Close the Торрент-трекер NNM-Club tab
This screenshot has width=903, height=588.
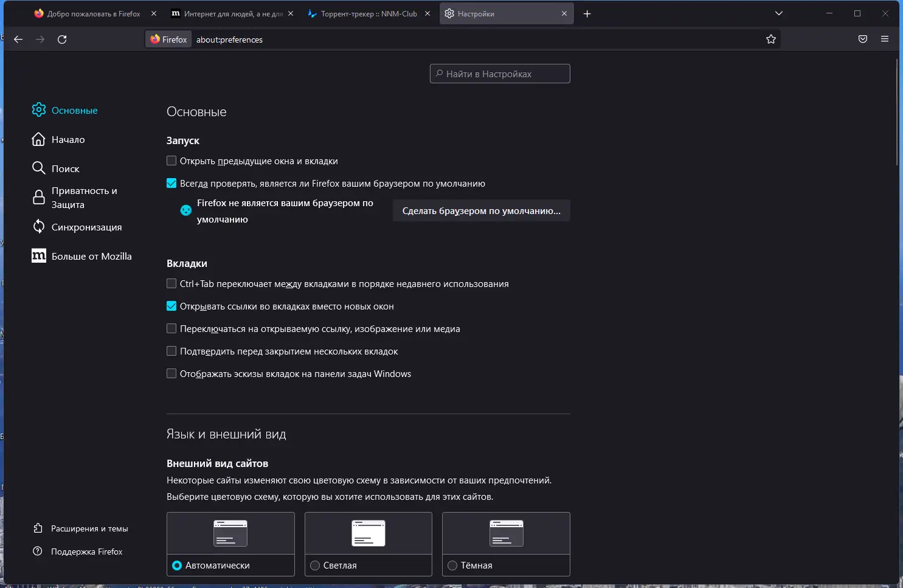(x=427, y=13)
